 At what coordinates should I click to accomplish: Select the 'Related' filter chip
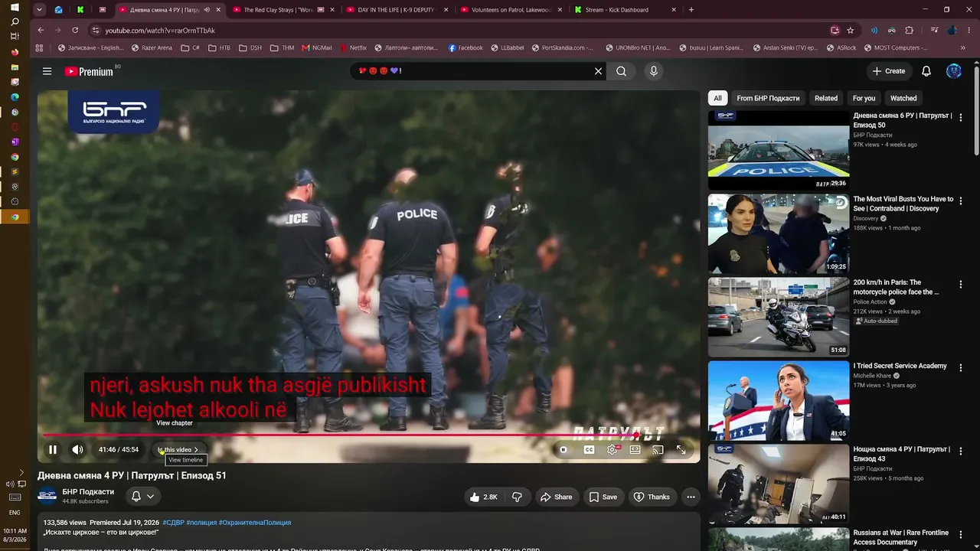point(826,98)
